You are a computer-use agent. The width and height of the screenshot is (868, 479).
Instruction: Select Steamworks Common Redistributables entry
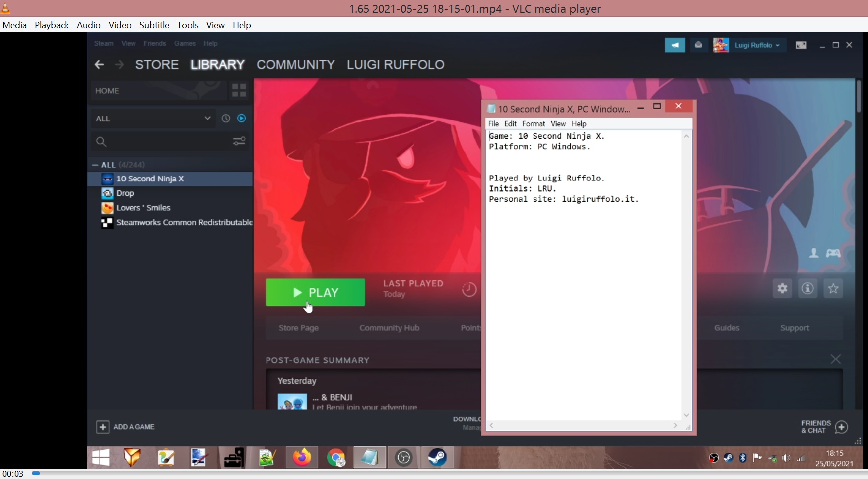(x=170, y=223)
